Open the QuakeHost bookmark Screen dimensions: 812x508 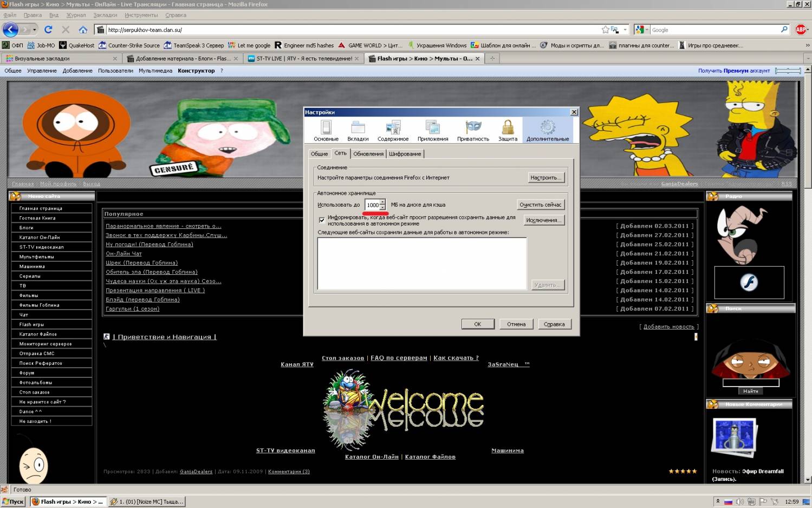77,46
